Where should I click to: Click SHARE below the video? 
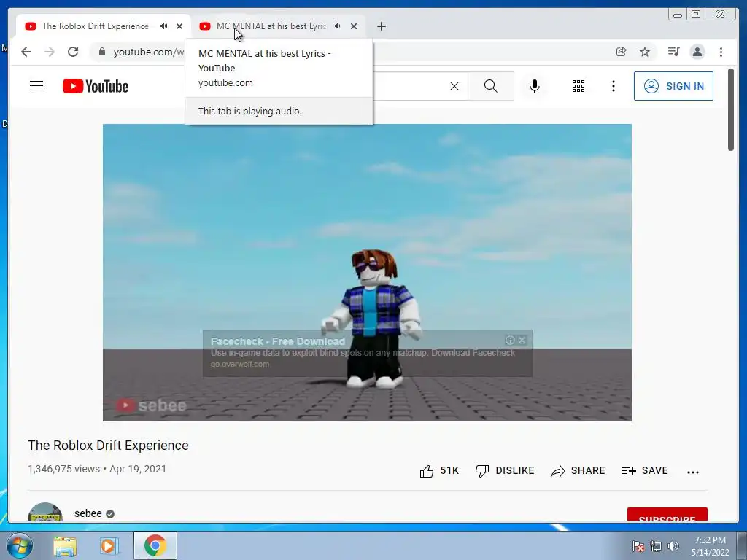pos(578,470)
